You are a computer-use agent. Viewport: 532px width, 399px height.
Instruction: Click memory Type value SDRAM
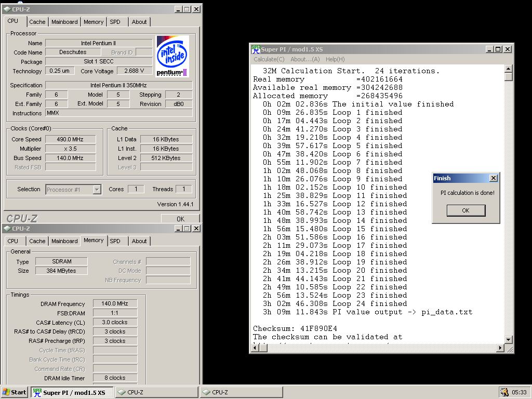61,261
